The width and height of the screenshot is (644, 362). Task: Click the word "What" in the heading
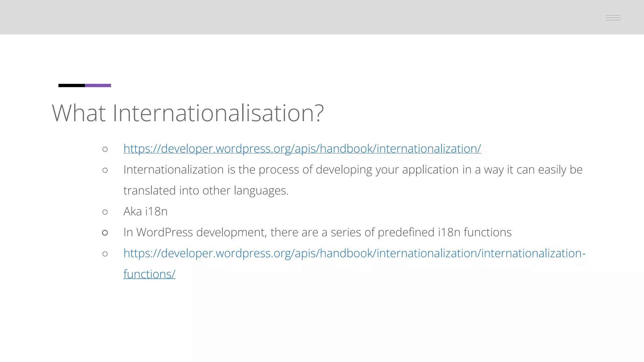(79, 113)
